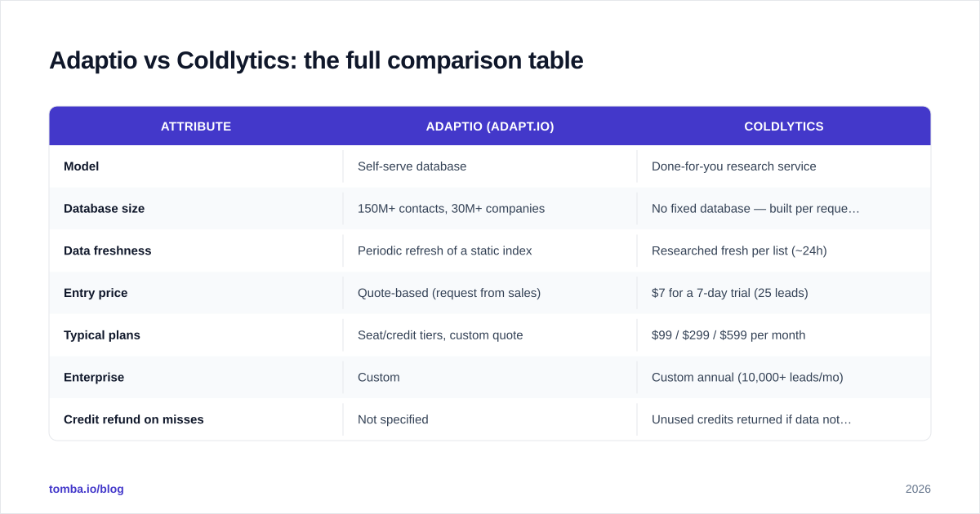The height and width of the screenshot is (514, 980).
Task: Select the ATTRIBUTE column header
Action: pos(196,126)
